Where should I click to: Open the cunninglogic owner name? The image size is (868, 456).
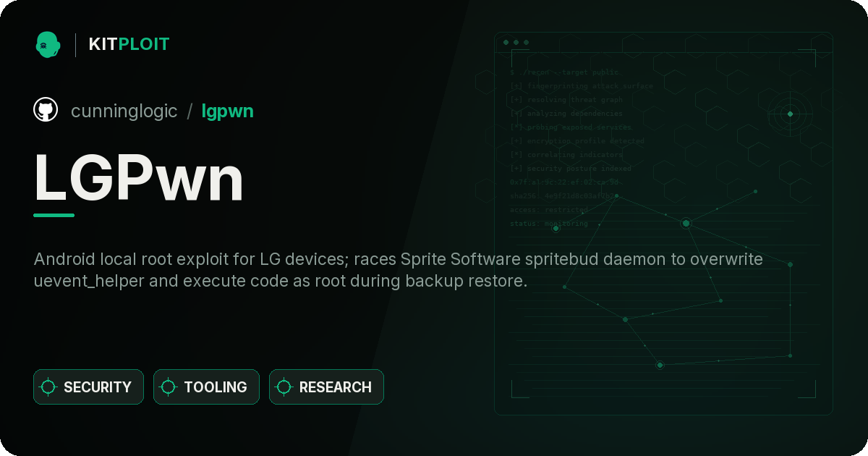(124, 111)
